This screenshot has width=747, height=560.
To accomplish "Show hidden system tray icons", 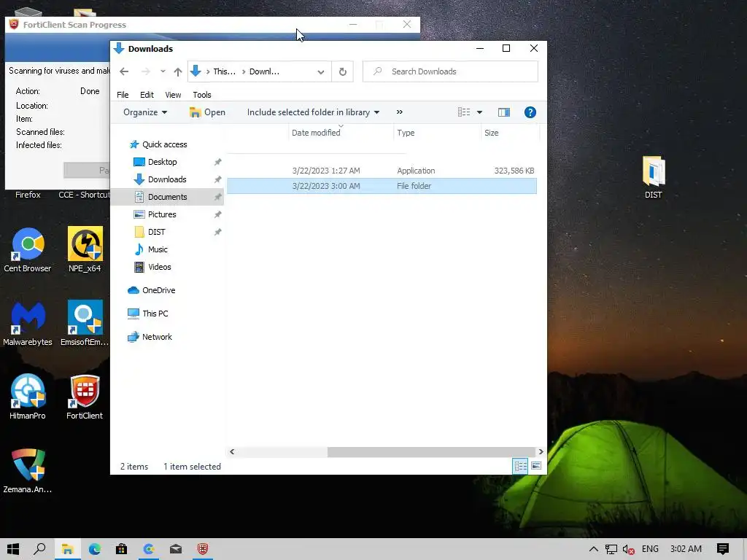I will click(x=594, y=549).
